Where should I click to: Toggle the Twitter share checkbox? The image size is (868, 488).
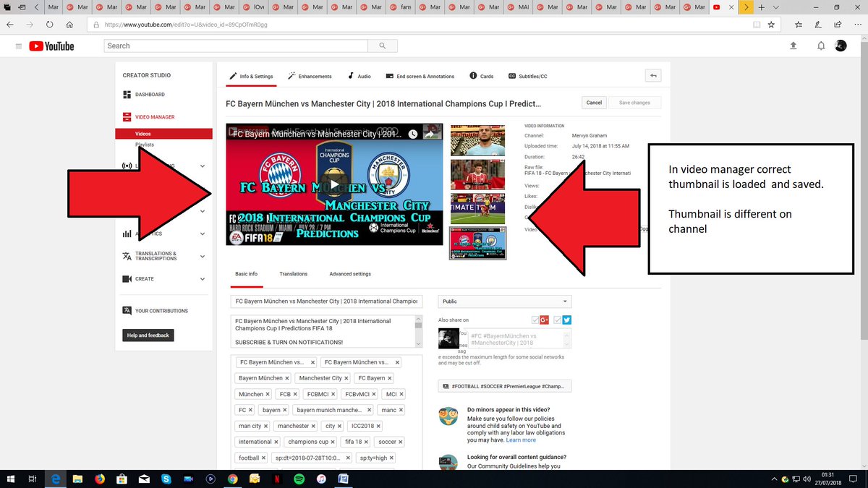[557, 320]
